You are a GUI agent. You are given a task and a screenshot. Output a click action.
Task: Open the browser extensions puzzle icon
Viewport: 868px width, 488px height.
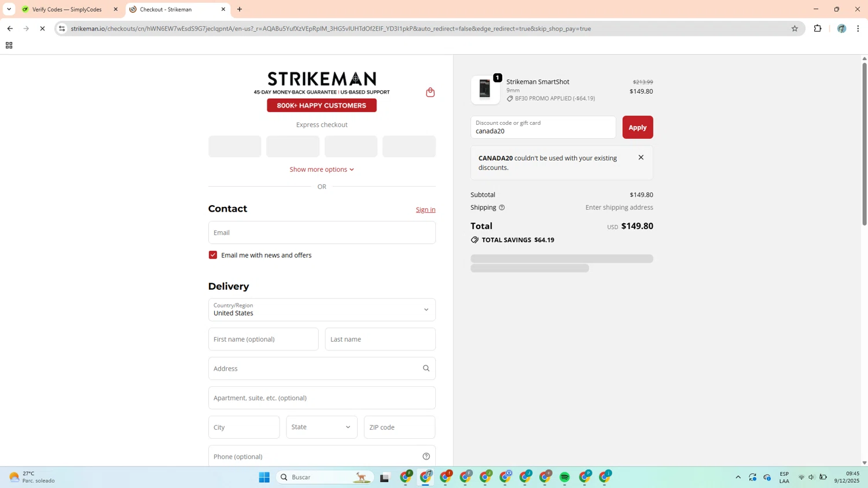coord(817,28)
